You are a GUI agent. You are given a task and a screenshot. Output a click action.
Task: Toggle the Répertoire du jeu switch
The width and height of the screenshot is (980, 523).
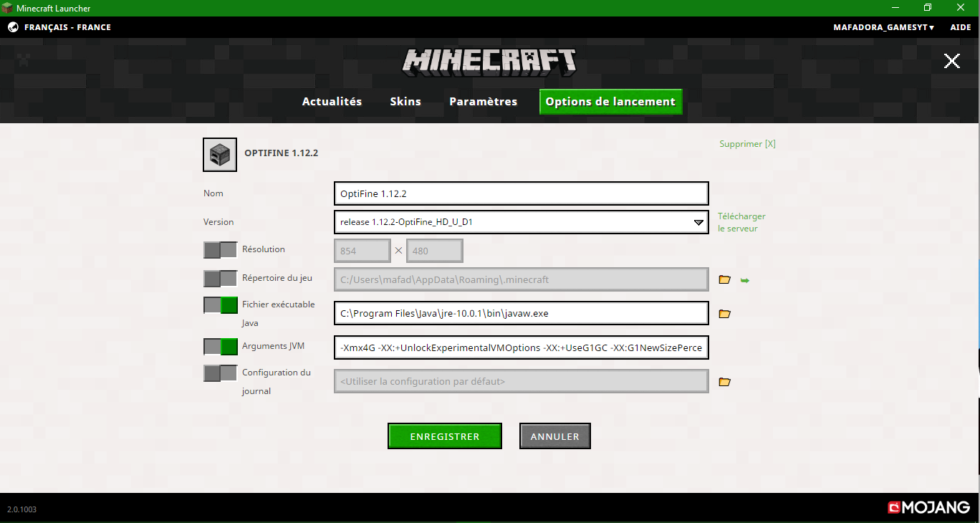point(221,279)
